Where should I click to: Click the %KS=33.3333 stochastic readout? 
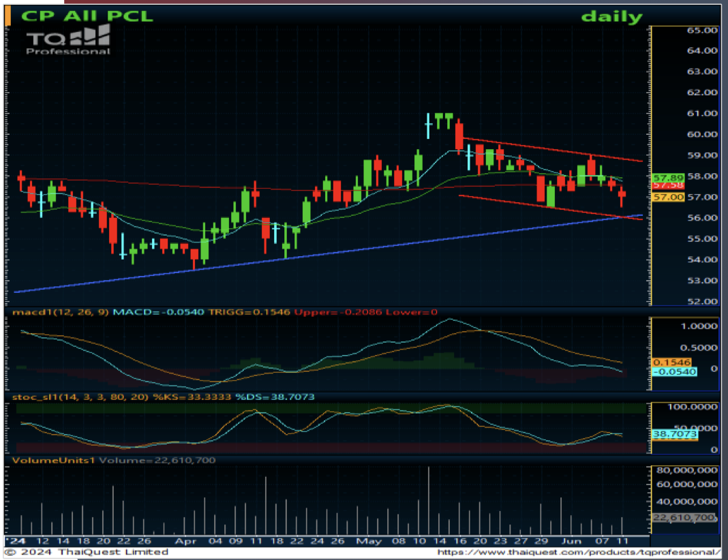click(192, 396)
